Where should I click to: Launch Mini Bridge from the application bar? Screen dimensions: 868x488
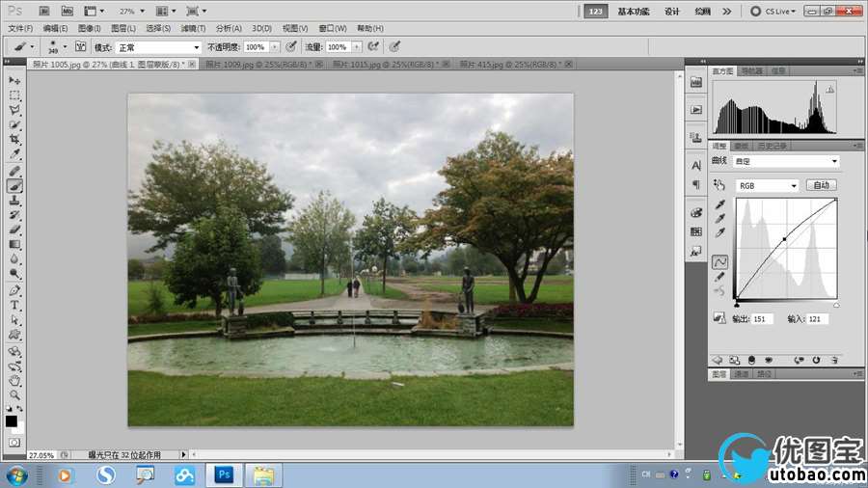click(x=67, y=11)
